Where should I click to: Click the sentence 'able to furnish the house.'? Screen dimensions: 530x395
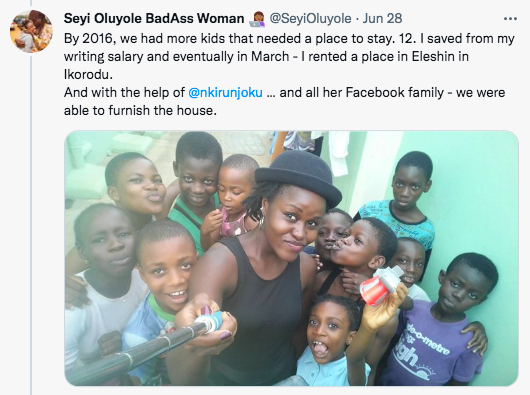pos(140,110)
